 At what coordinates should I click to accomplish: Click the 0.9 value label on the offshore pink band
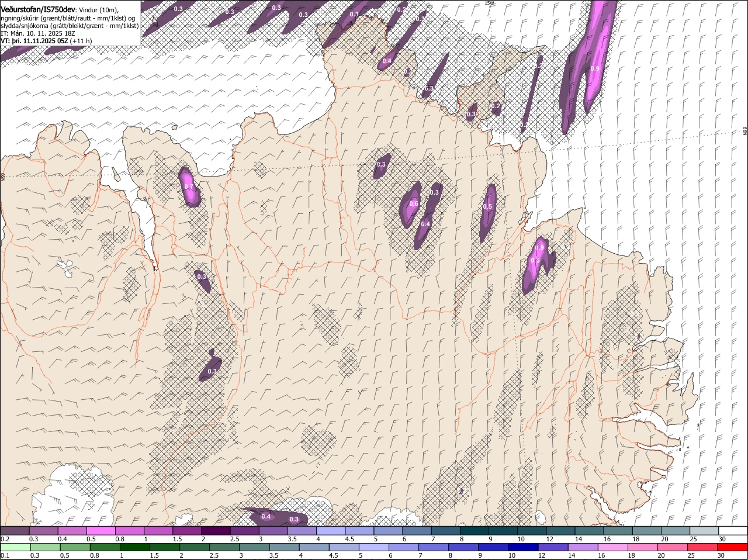coord(595,68)
